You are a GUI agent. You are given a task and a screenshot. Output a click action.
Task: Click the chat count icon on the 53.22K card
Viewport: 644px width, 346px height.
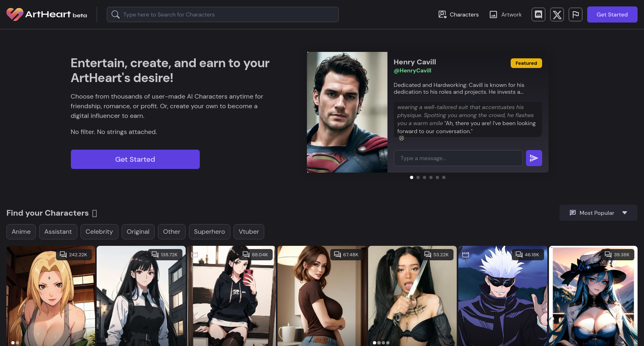pos(428,255)
